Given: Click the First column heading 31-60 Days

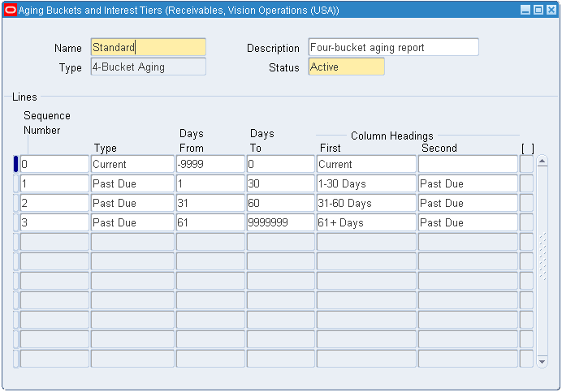Looking at the screenshot, I should click(x=365, y=203).
